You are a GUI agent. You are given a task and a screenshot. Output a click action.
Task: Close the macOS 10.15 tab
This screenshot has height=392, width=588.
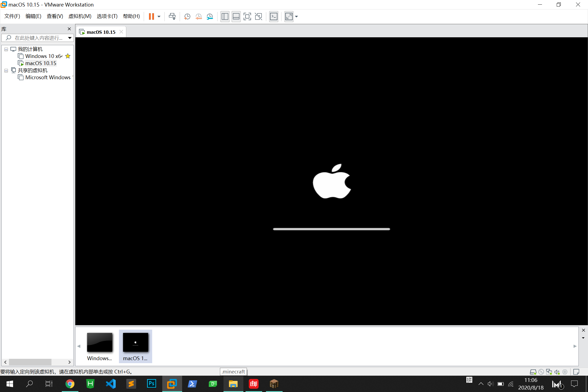coord(121,32)
